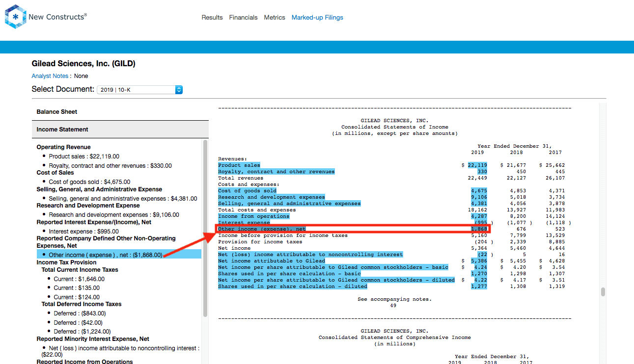Click the sidebar panel scrollbar
634x364 pixels.
coord(205,228)
